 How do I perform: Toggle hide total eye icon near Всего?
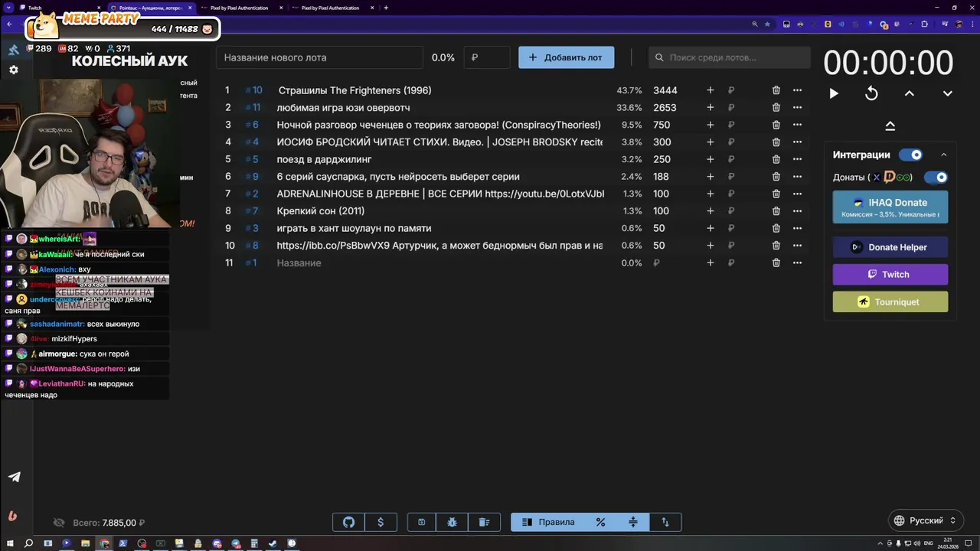click(59, 523)
